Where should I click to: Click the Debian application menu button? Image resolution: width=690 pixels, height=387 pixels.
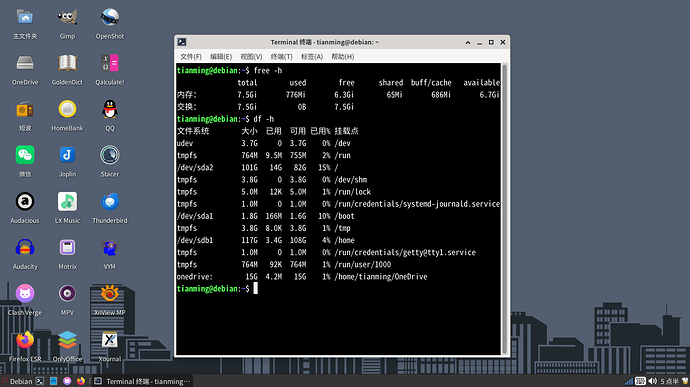(x=17, y=381)
